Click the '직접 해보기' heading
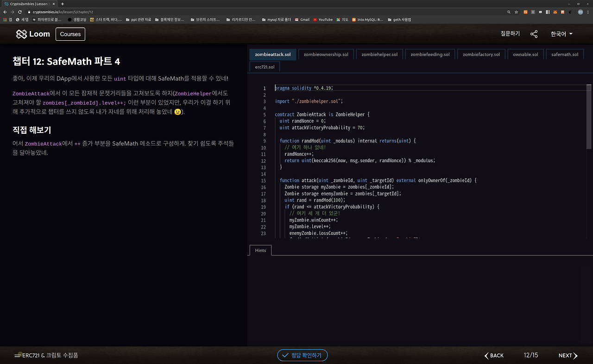 tap(32, 130)
